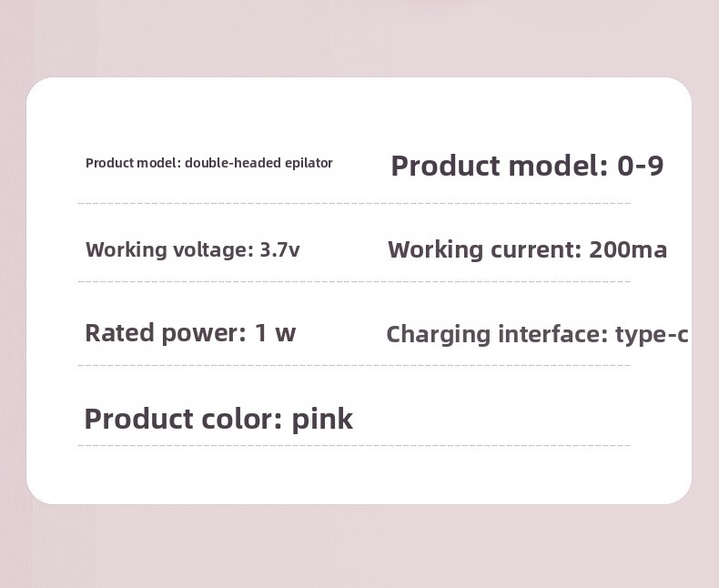This screenshot has width=719, height=588.
Task: Select the "200ma" current value
Action: [628, 249]
